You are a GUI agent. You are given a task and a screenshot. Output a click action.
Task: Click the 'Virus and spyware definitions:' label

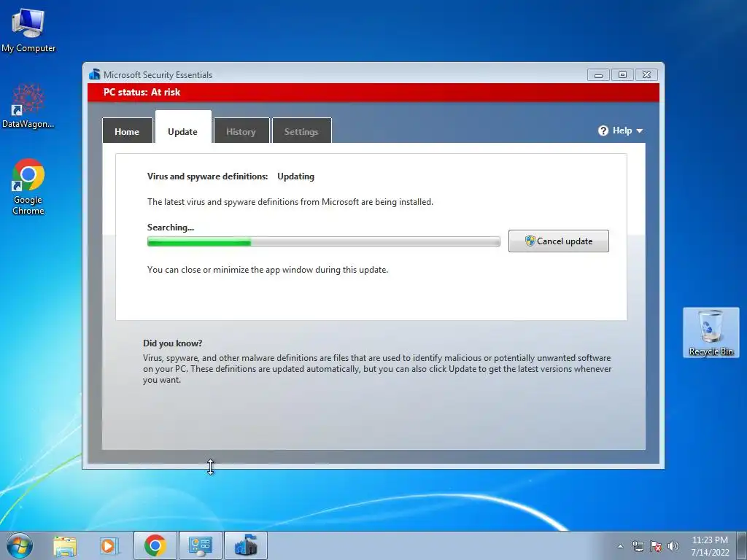[207, 176]
